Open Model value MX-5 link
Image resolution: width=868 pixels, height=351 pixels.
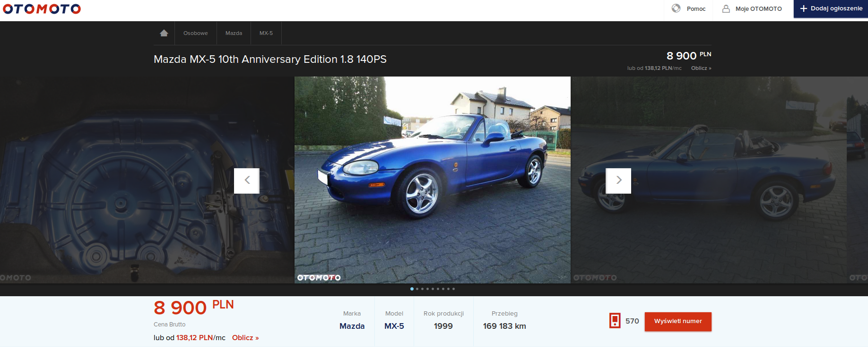(x=394, y=326)
